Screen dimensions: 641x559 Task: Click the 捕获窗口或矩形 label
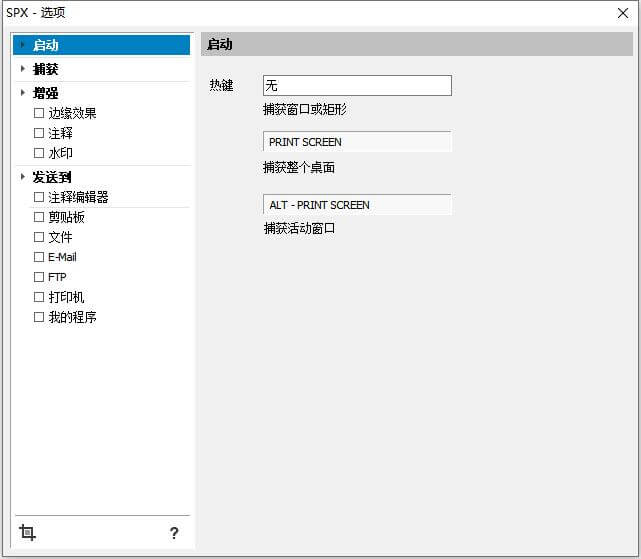point(305,110)
